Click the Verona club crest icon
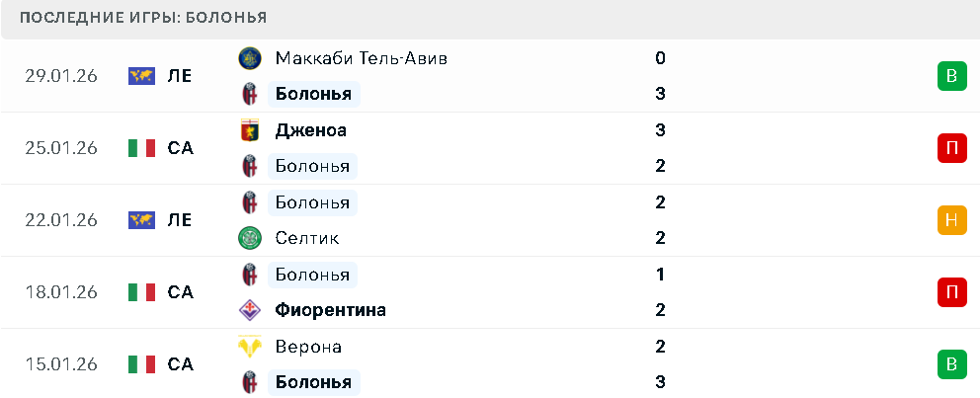 (249, 347)
